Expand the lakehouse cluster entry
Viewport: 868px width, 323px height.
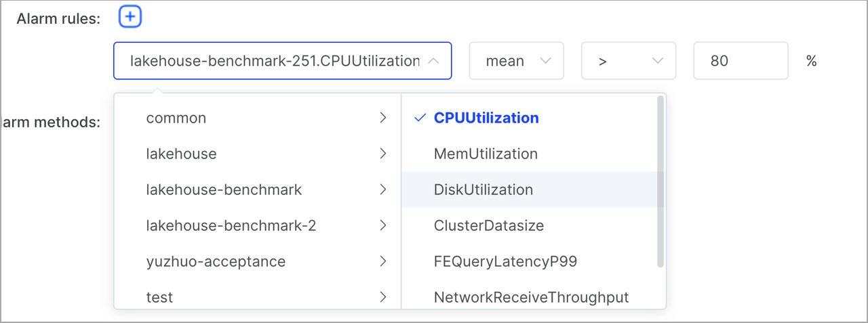point(182,154)
